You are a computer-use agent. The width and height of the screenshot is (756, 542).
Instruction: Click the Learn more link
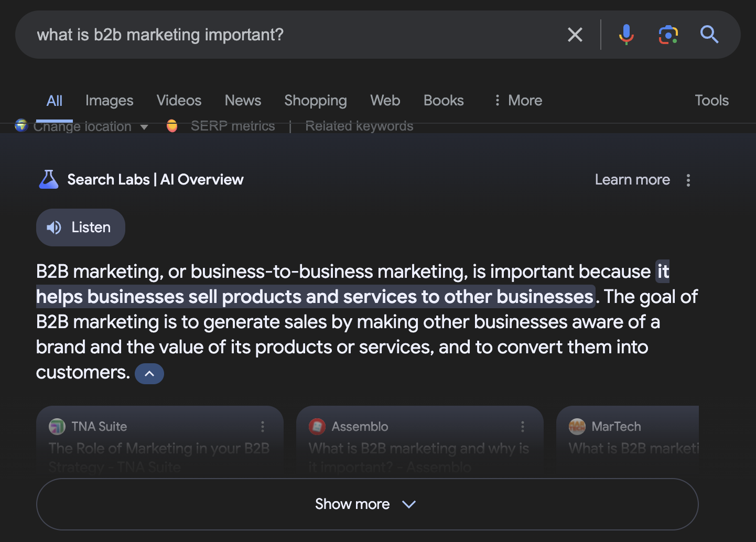click(632, 180)
